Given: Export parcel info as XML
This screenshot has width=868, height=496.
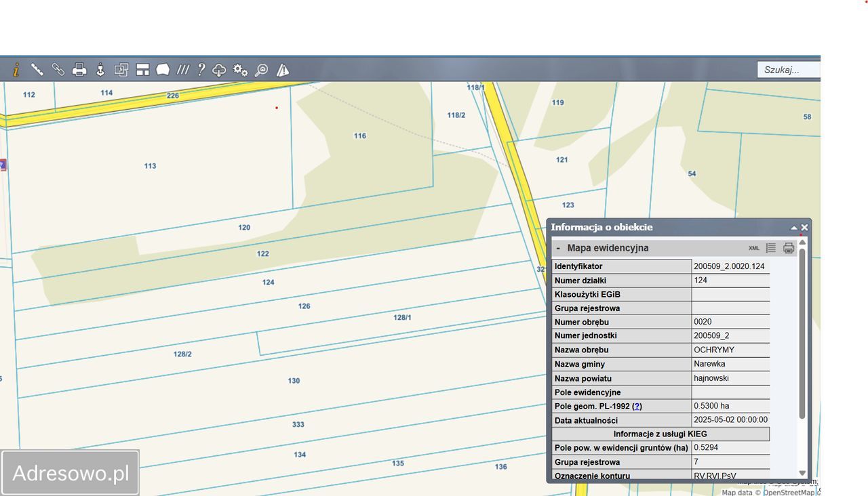Looking at the screenshot, I should coord(754,249).
